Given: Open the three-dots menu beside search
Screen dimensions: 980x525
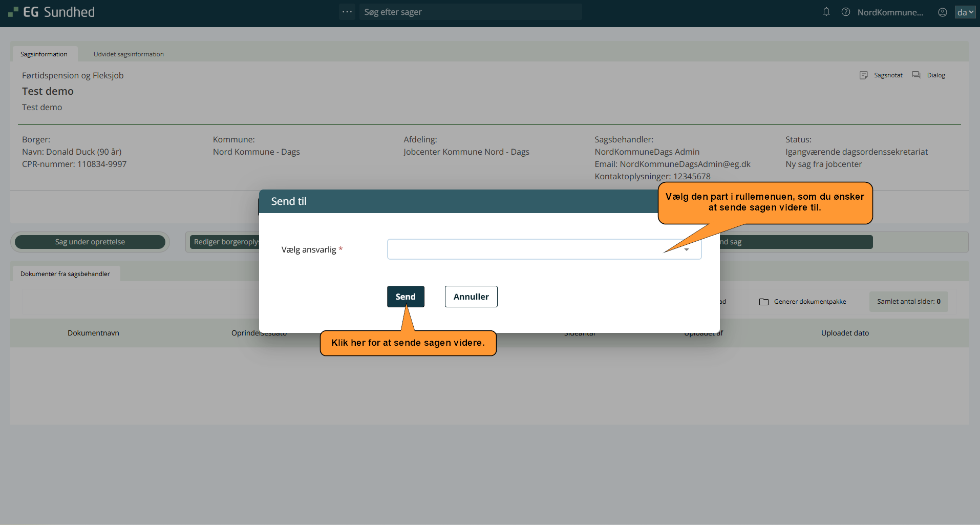Looking at the screenshot, I should (347, 12).
